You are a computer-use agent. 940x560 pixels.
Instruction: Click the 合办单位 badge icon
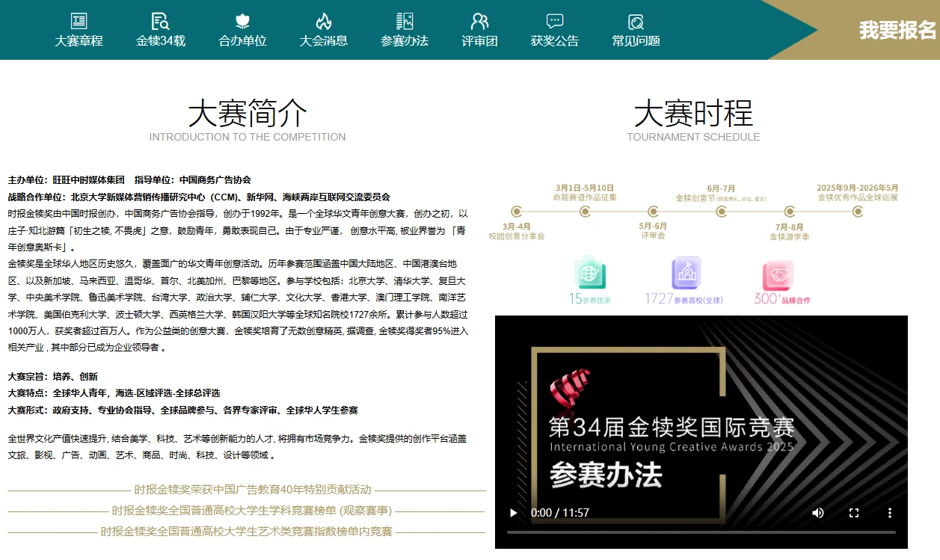(x=241, y=22)
